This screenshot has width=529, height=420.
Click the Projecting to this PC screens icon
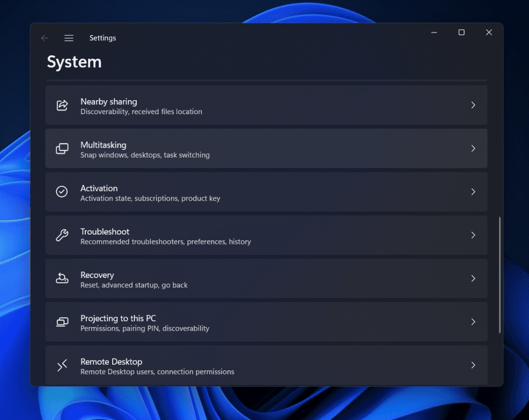point(62,322)
